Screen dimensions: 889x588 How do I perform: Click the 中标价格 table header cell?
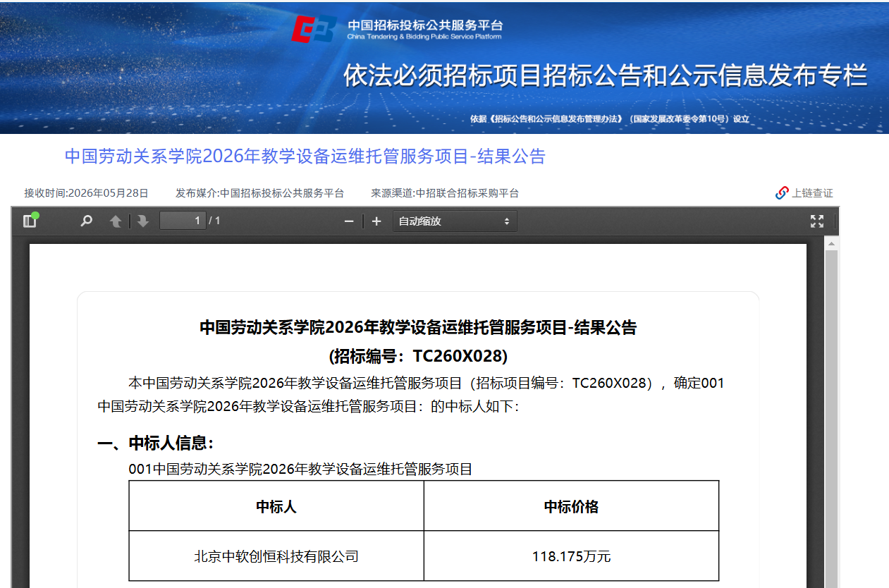coord(571,506)
